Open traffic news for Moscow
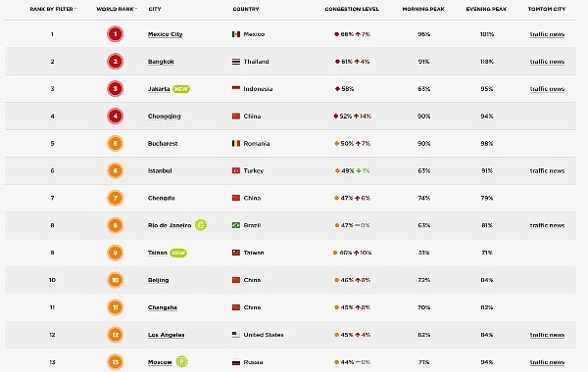Screen dimensions: 588x372 pyautogui.click(x=547, y=362)
